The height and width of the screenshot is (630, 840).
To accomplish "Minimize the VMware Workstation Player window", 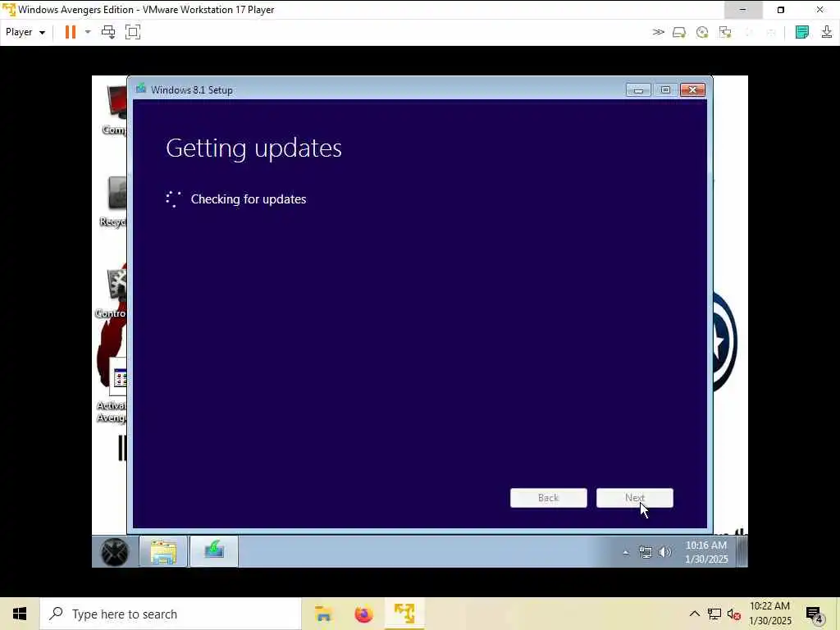I will [743, 10].
